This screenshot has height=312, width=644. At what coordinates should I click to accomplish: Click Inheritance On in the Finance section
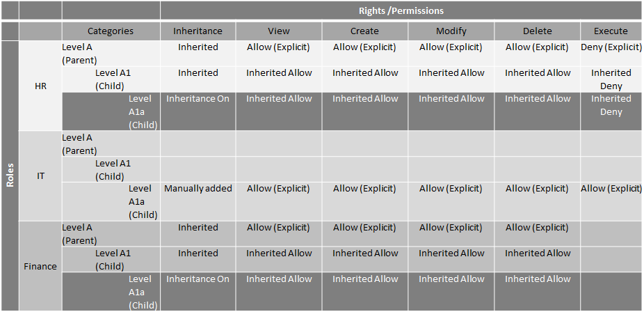(x=198, y=279)
